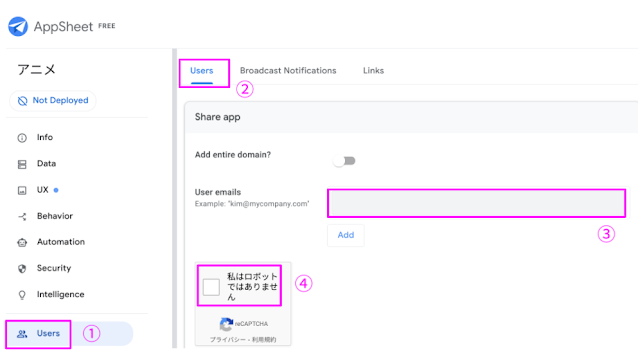Toggle the Add entire domain switch
The height and width of the screenshot is (362, 638).
344,161
